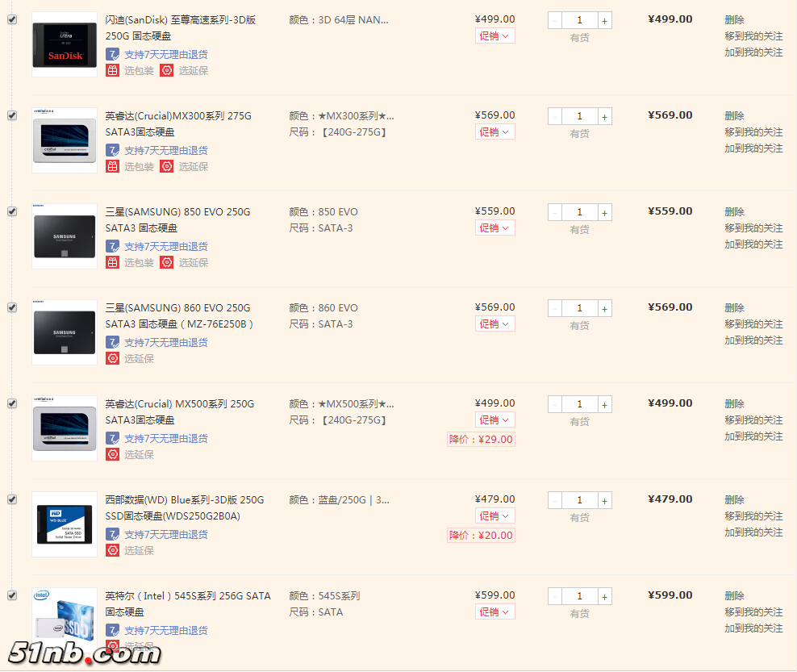
Task: Open 英特尔 (Intel) 545S系列 product title
Action: 188,604
